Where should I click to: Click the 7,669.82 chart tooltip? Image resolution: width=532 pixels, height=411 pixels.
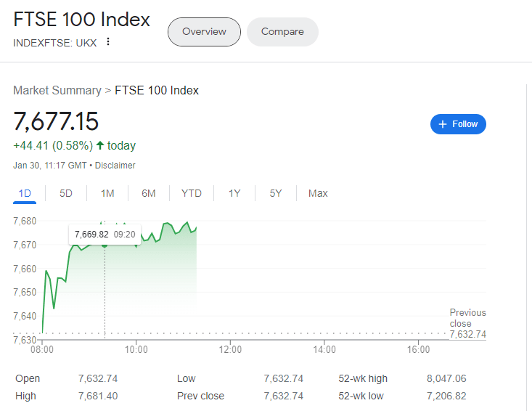click(x=105, y=234)
